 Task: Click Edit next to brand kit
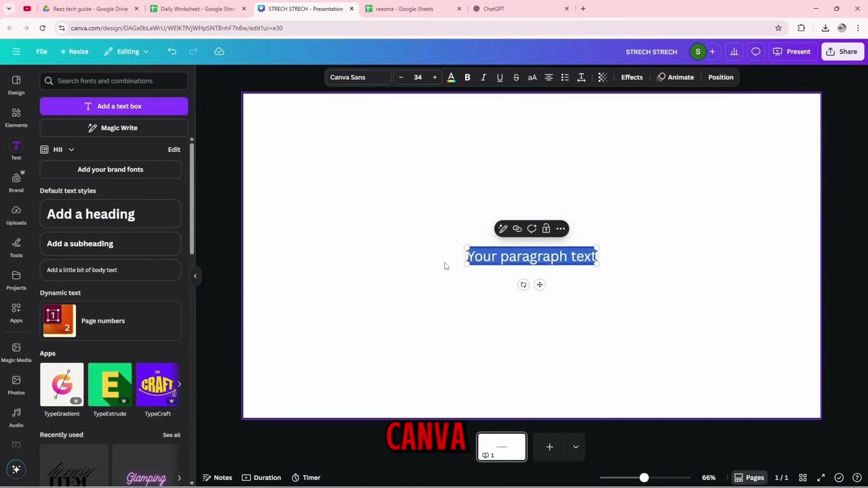(x=174, y=150)
